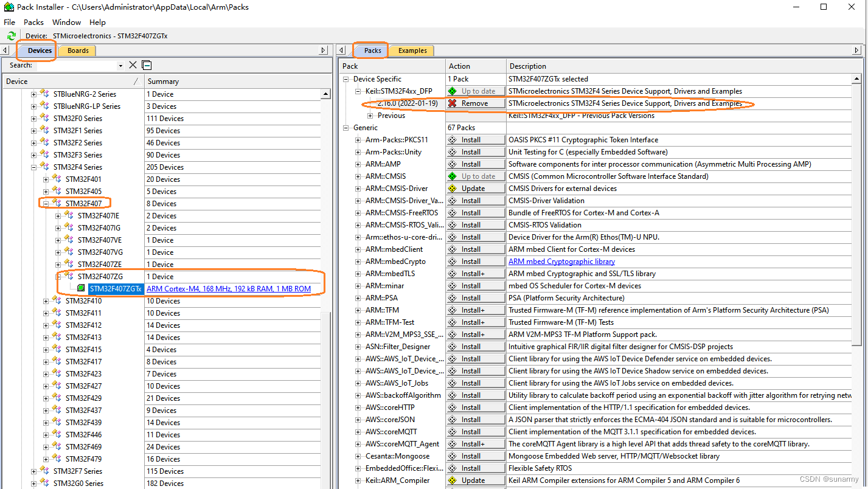Click Up to date for Keil::STM32F4xx_DFP
Viewport: 868px width, 489px height.
pyautogui.click(x=476, y=91)
